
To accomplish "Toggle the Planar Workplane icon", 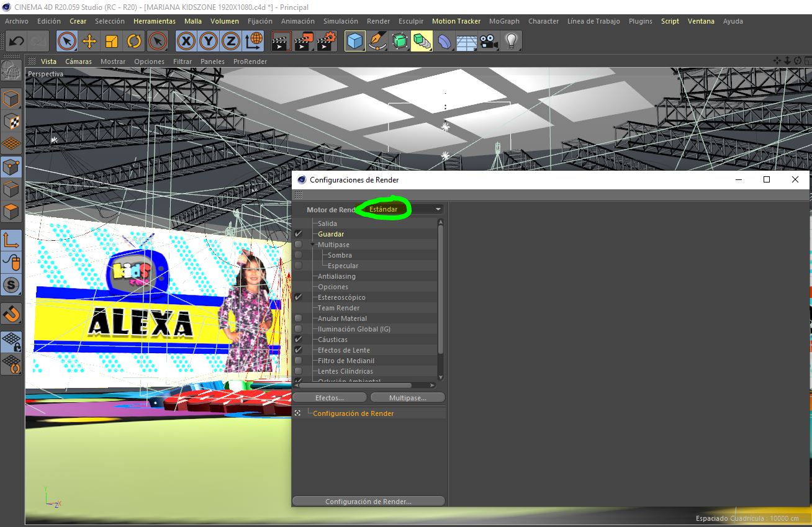I will pos(11,364).
